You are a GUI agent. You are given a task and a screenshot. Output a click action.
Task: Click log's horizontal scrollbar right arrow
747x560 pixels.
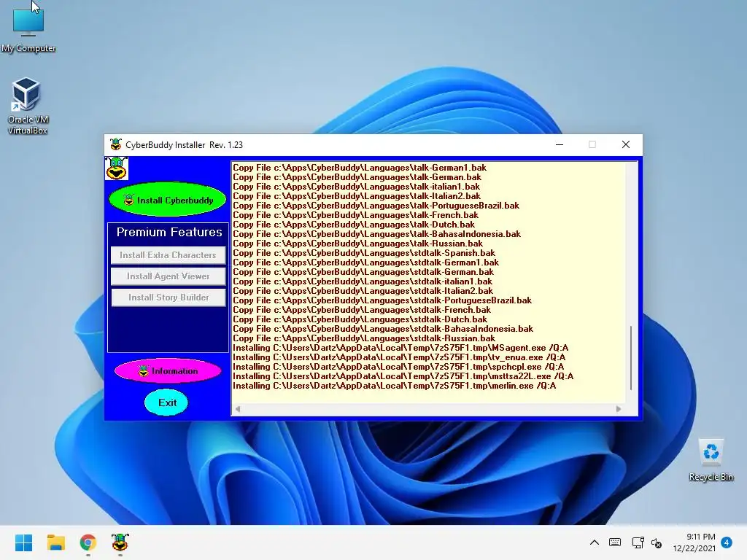pos(619,409)
